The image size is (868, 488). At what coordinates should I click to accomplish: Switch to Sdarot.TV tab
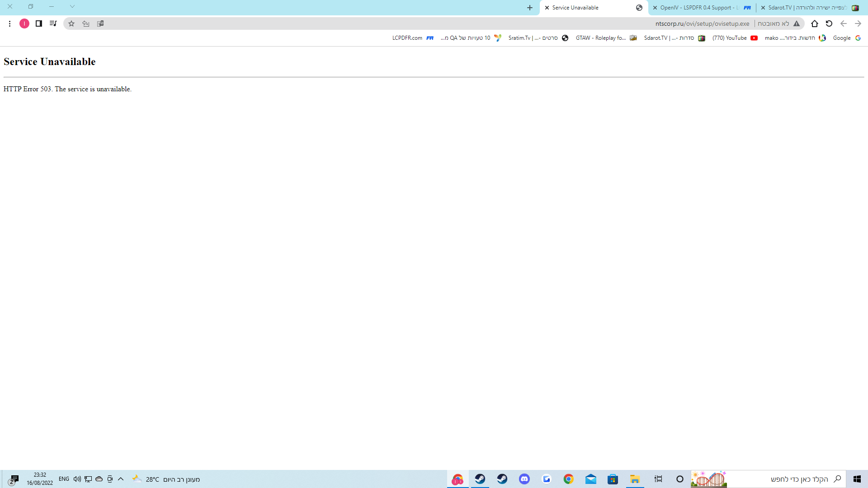[x=809, y=8]
